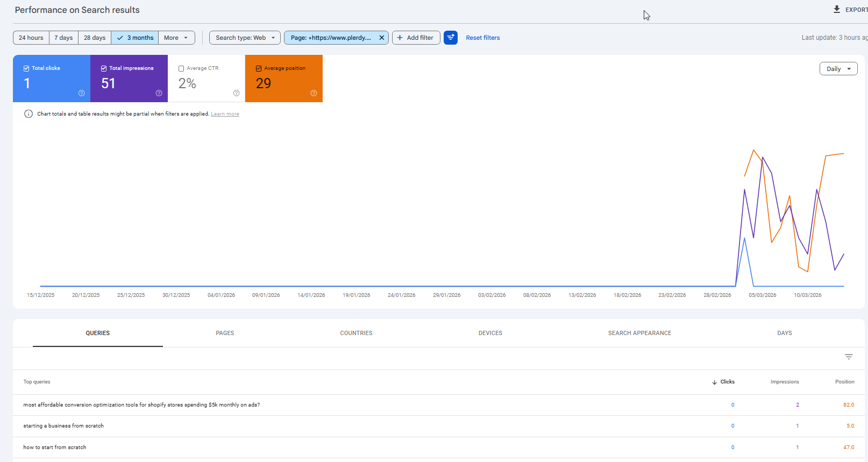
Task: Click the 'starting a business from scratch' query
Action: [63, 426]
